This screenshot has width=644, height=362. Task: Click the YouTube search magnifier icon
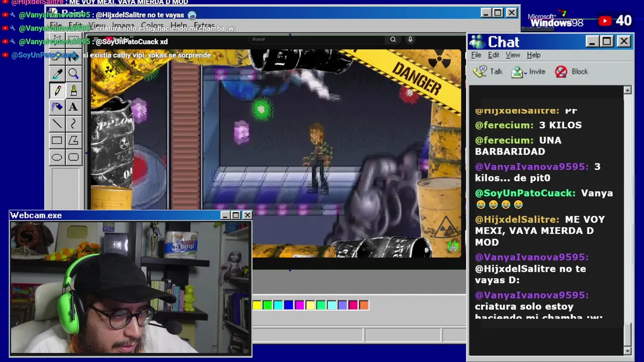pos(393,39)
